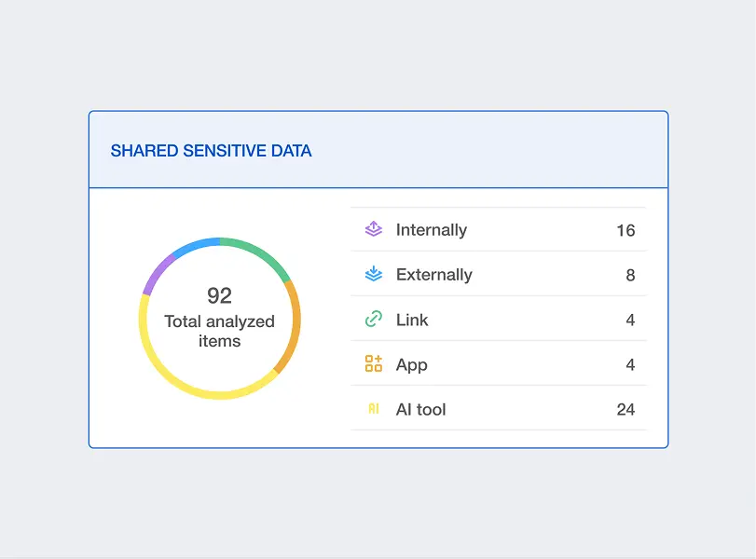The image size is (756, 559).
Task: Click the Externally count 8
Action: tap(630, 275)
